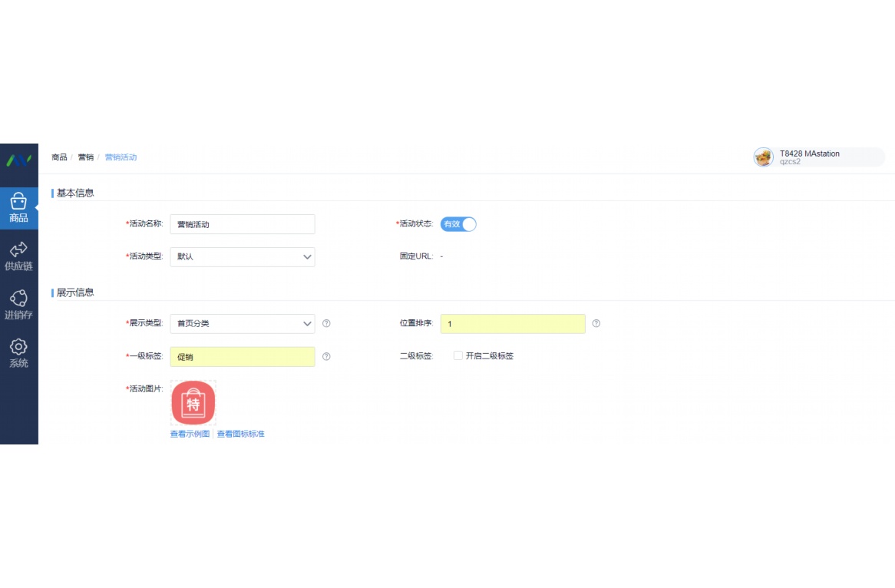
Task: Click the 营销活动 breadcrumb
Action: tap(121, 157)
